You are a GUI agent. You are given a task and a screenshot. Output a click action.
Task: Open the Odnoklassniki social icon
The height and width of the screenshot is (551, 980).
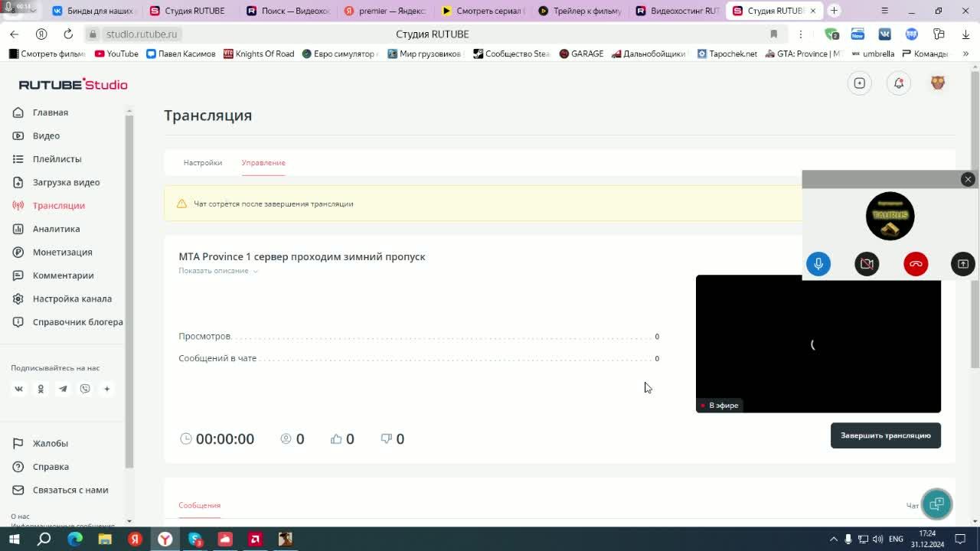[x=41, y=389]
